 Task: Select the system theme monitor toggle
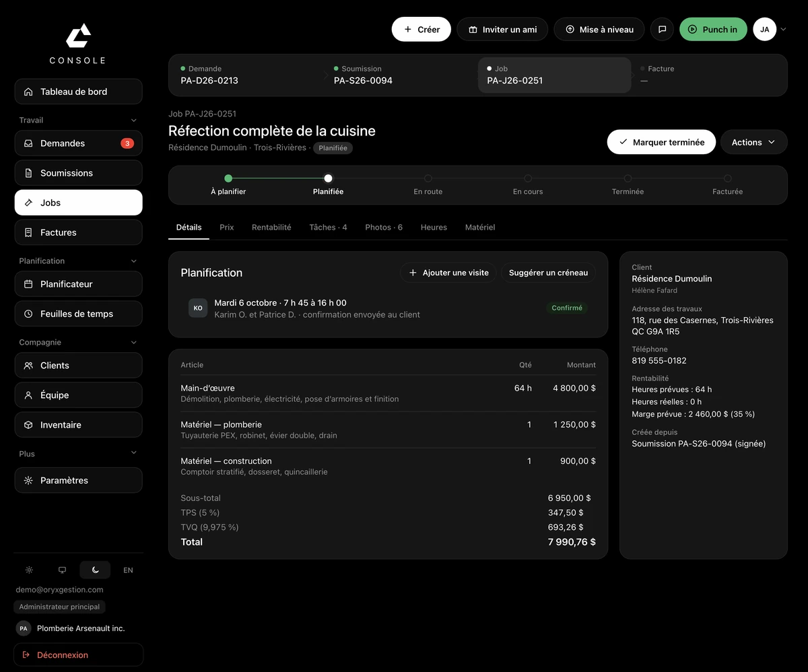pos(62,570)
